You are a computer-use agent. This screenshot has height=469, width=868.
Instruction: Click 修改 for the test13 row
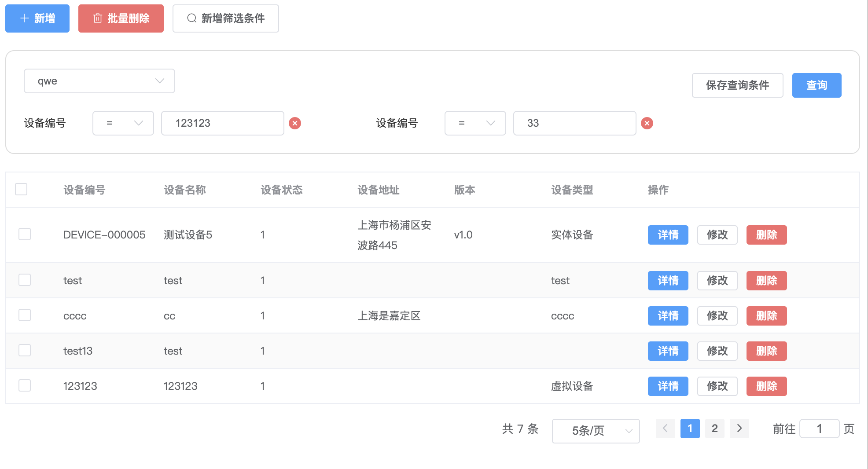pos(717,351)
